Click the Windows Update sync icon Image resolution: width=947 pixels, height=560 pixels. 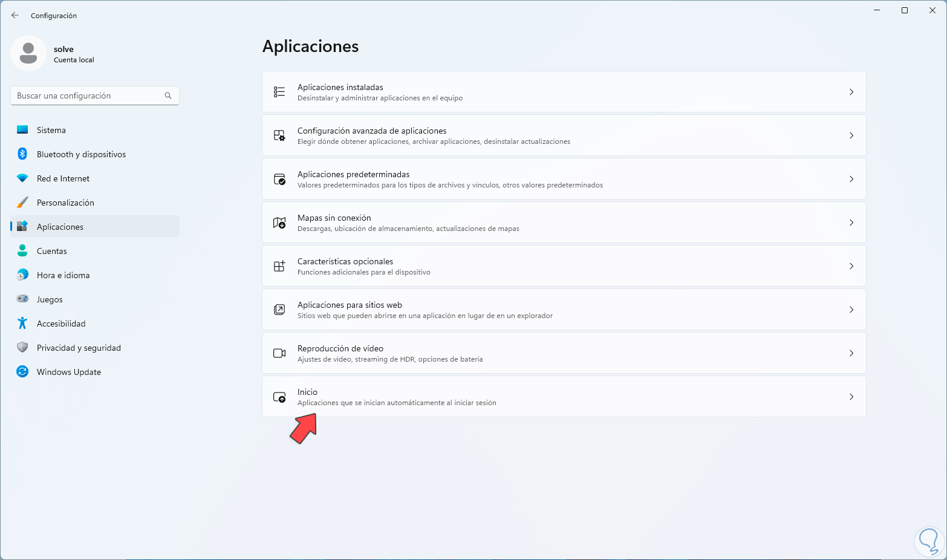[22, 372]
